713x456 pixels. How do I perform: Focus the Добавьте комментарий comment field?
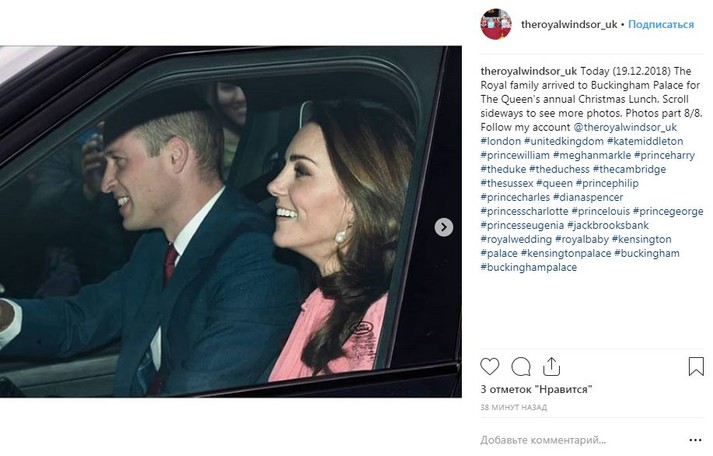point(582,440)
